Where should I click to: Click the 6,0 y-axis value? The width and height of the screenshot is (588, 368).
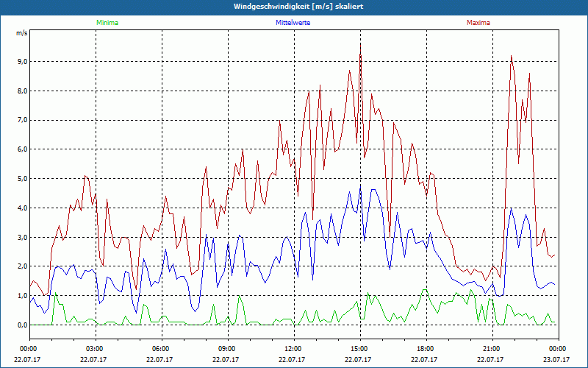(x=22, y=149)
